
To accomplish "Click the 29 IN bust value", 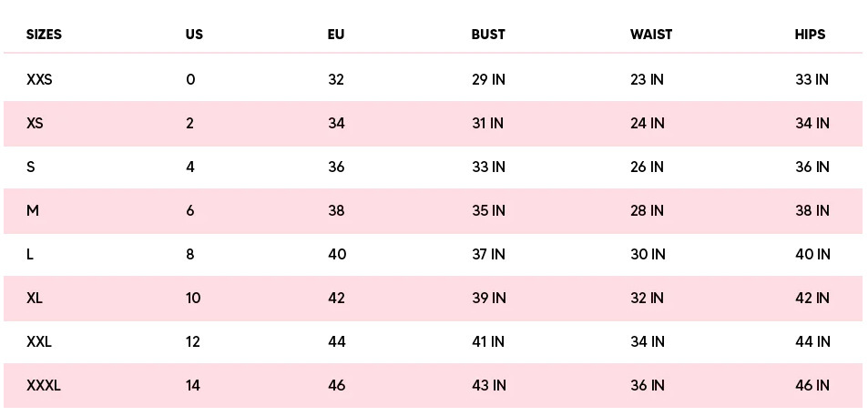I will (488, 79).
